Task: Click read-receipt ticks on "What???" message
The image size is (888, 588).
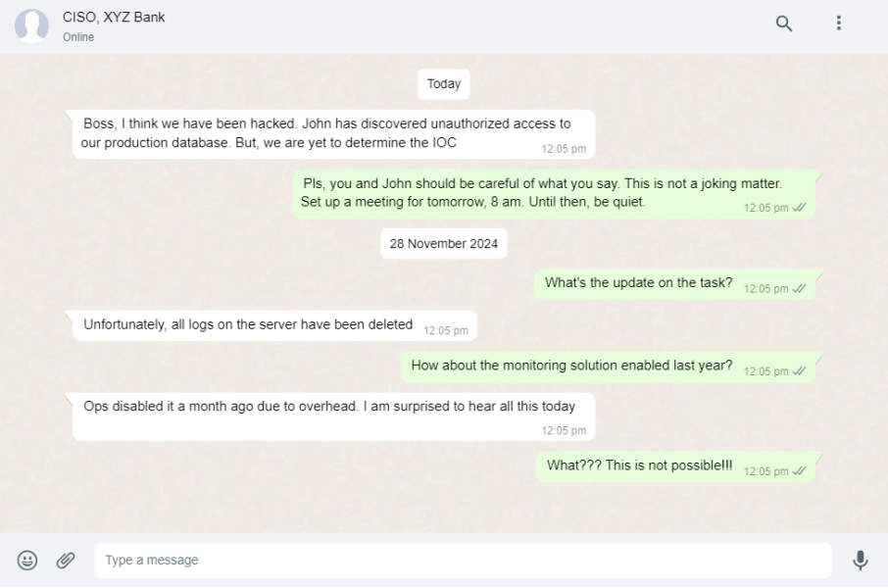Action: tap(799, 471)
